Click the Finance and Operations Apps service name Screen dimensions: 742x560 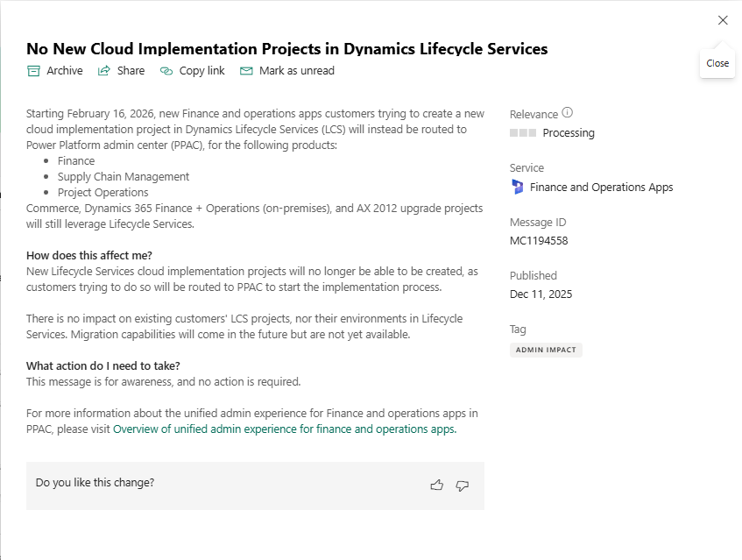(601, 188)
